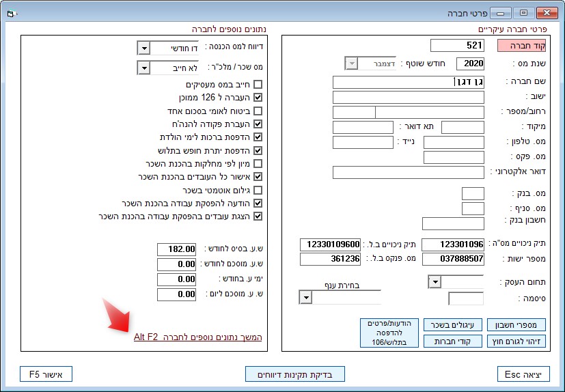Confirm with the אישור F5 button

coord(46,374)
